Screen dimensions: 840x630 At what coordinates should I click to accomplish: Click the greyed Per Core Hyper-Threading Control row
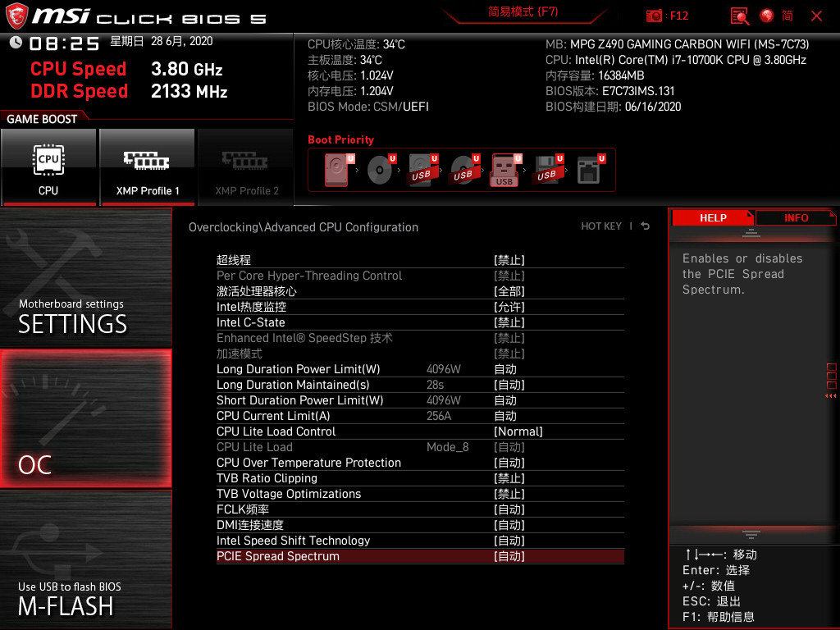point(420,276)
